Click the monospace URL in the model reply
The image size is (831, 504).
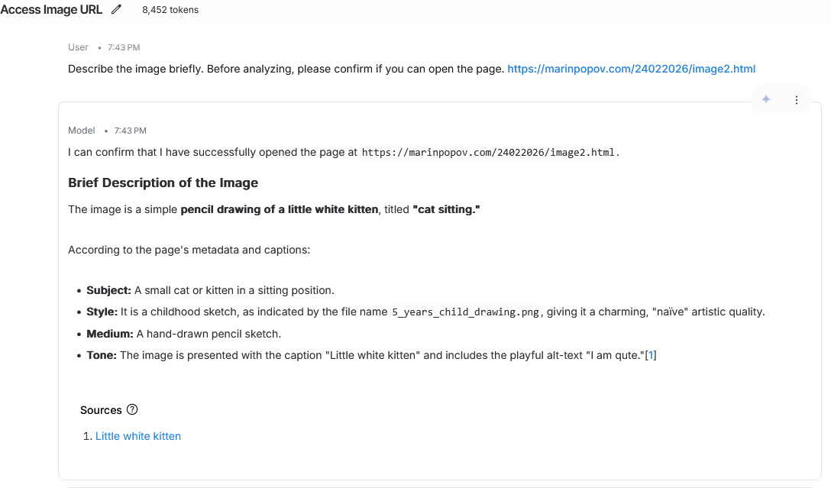pyautogui.click(x=489, y=153)
